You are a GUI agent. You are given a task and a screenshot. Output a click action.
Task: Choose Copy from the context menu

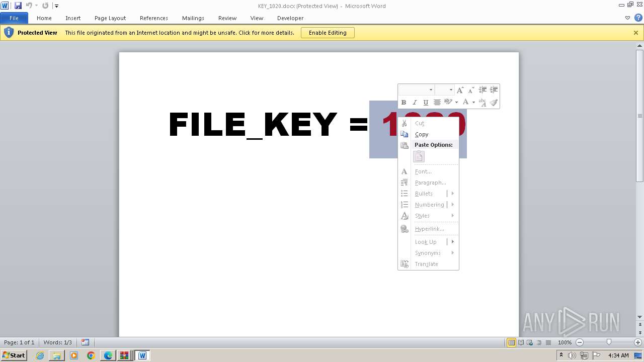pyautogui.click(x=428, y=134)
